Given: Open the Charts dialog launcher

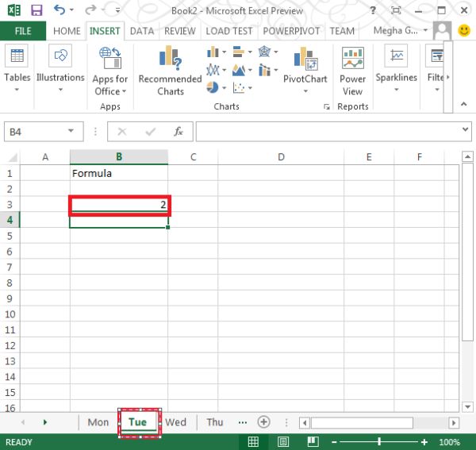Looking at the screenshot, I should click(x=327, y=106).
